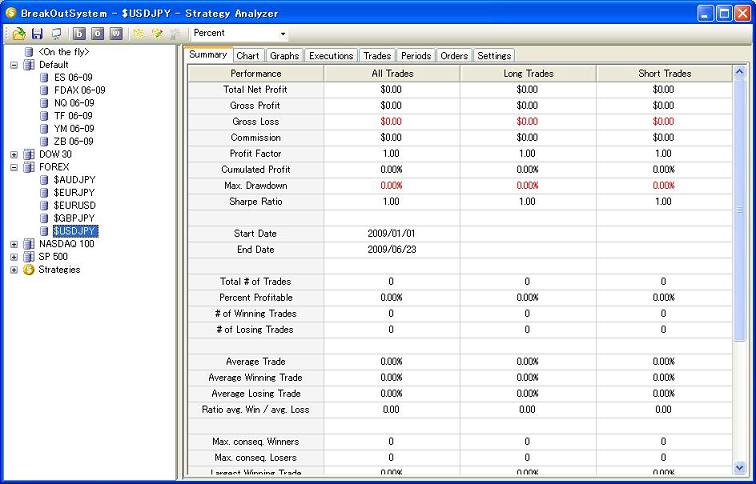This screenshot has width=756, height=484.
Task: Open the Executions tab
Action: tap(331, 55)
